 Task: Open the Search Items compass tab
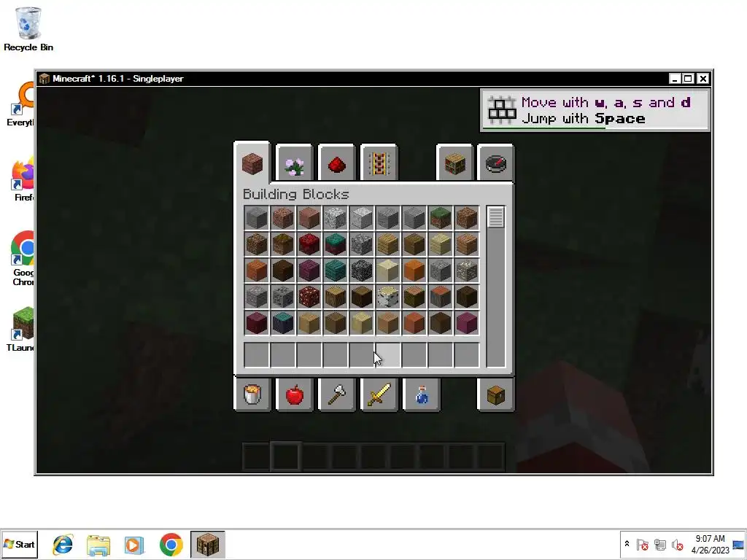point(495,165)
